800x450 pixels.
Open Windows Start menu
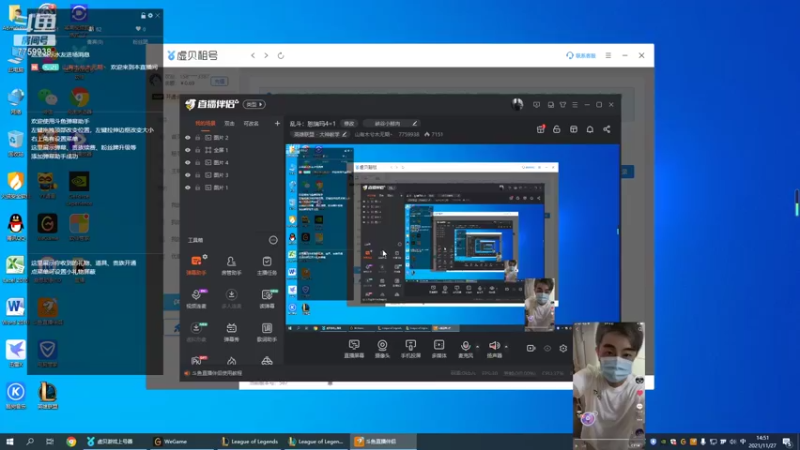[x=10, y=441]
